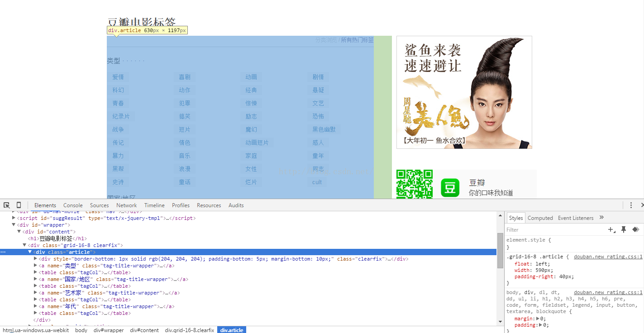Open the 纪录片 movie tag
Viewport: 644px width, 333px height.
[x=121, y=116]
